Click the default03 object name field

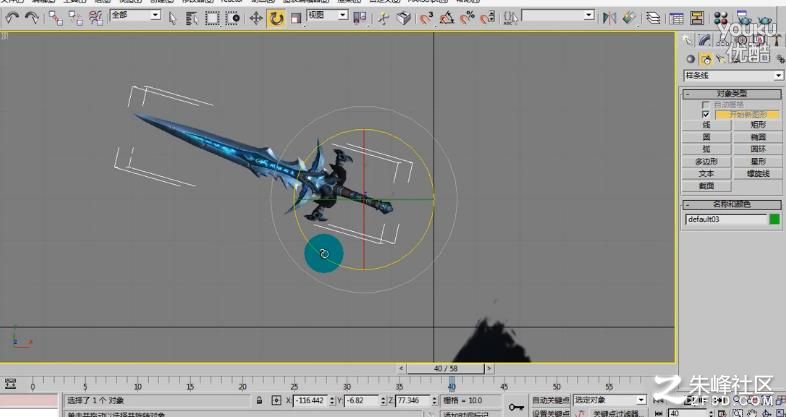click(x=725, y=220)
